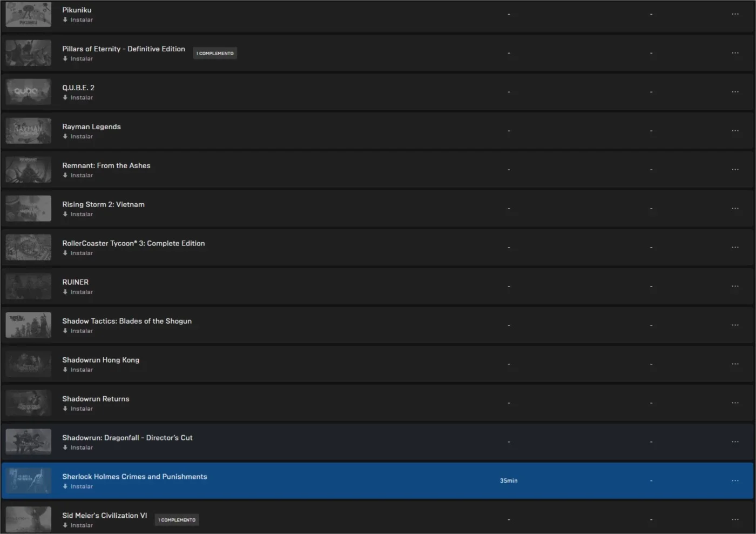This screenshot has width=756, height=534.
Task: Click Instalar under Sherlock Holmes Crimes and Punishments
Action: pyautogui.click(x=78, y=487)
